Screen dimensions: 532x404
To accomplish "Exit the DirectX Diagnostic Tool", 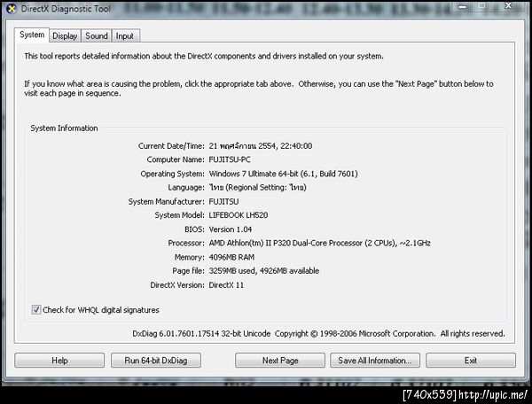I will [471, 361].
